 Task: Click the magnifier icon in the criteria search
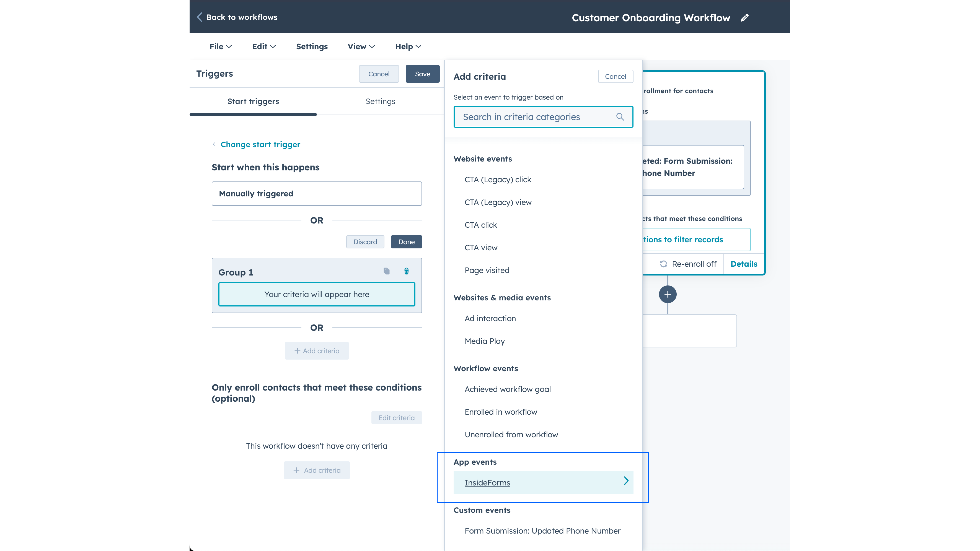pos(620,117)
